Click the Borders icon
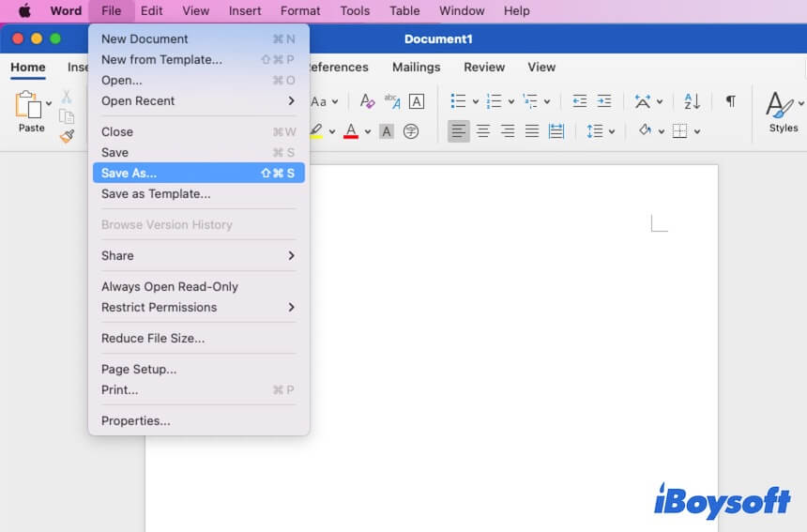807x532 pixels. [x=680, y=131]
